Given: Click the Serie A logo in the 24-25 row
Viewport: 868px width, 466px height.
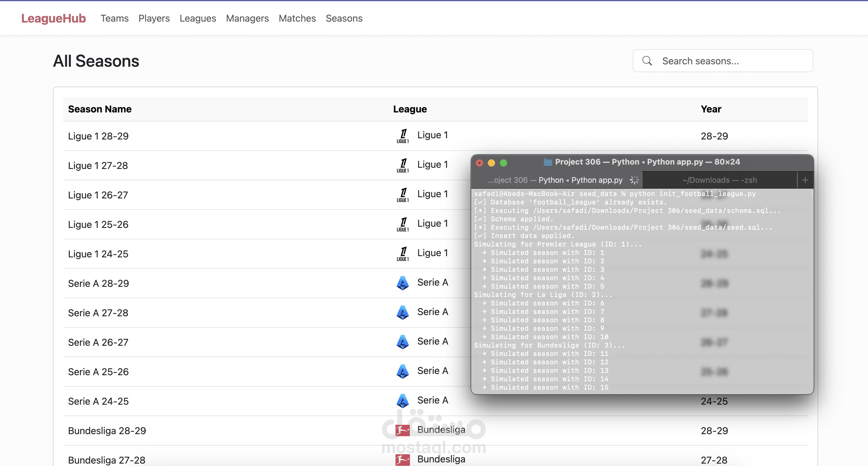Looking at the screenshot, I should click(403, 401).
